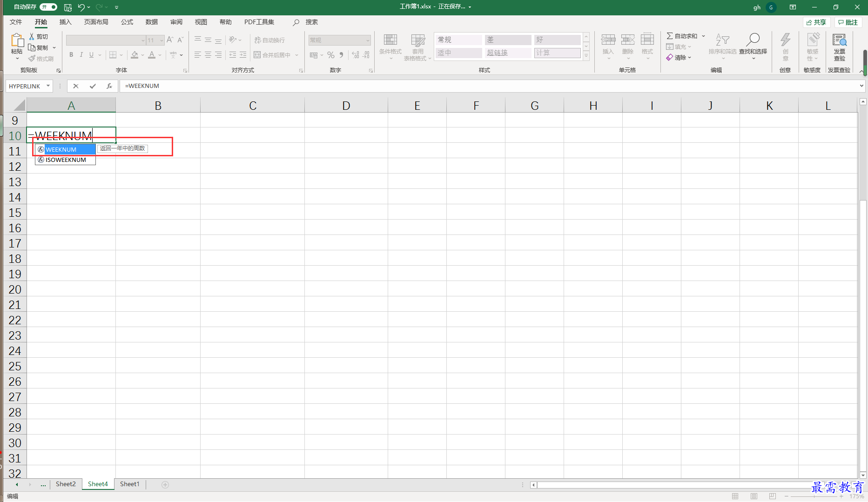This screenshot has width=868, height=502.
Task: Click the 格式 cells icon
Action: 647,40
